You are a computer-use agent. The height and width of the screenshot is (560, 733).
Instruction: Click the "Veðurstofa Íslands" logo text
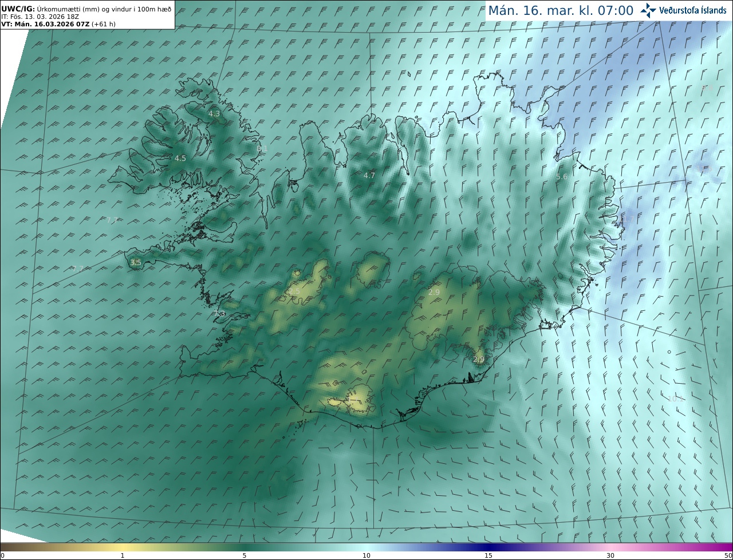tap(692, 10)
